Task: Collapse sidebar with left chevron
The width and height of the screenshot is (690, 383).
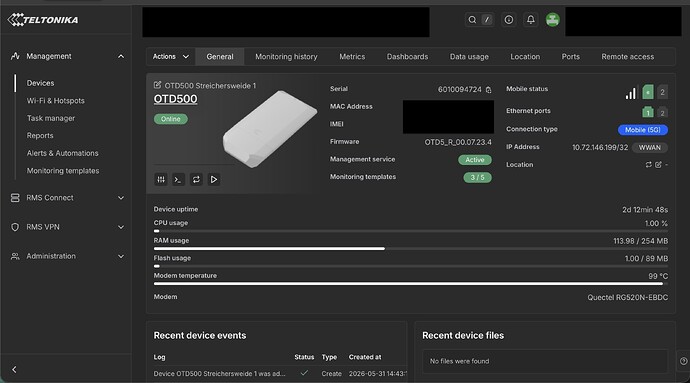Action: click(x=14, y=369)
